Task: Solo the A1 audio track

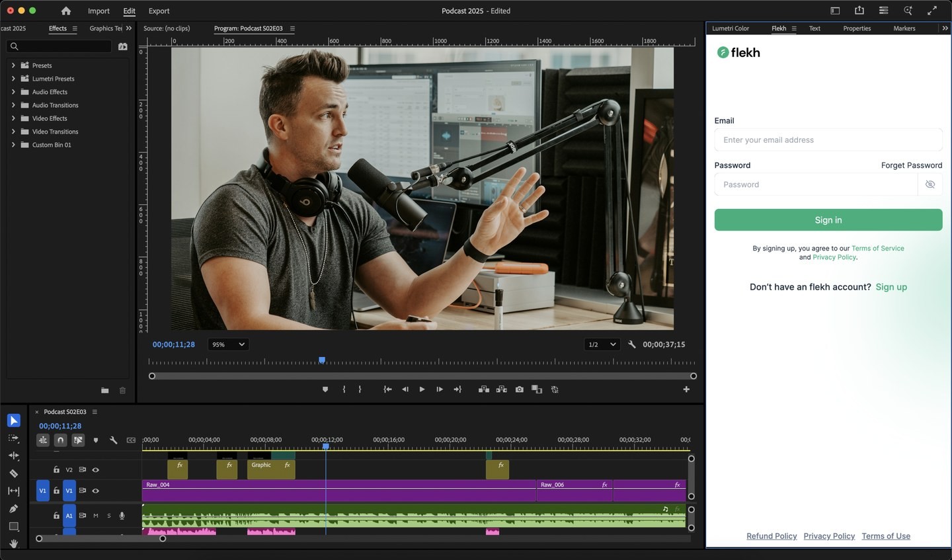Action: pos(109,516)
